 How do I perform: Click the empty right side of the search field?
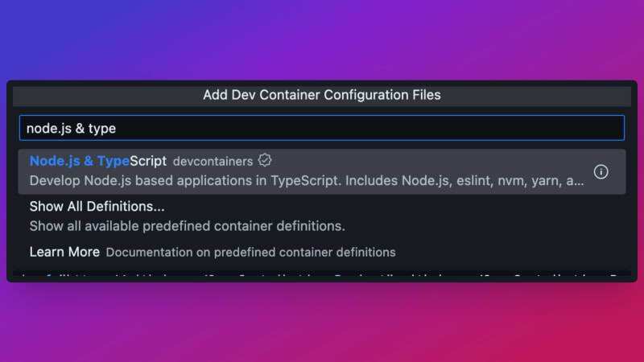[x=483, y=128]
